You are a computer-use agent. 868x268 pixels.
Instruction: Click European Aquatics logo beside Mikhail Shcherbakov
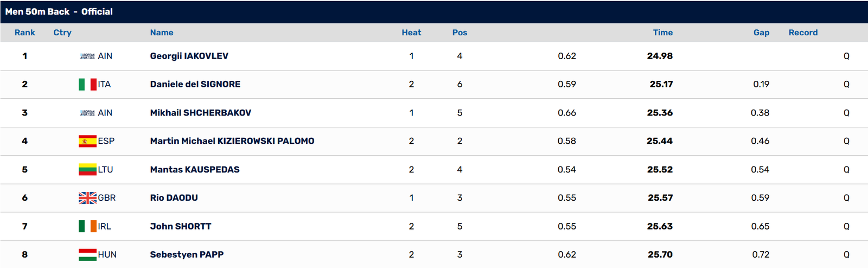(x=87, y=113)
